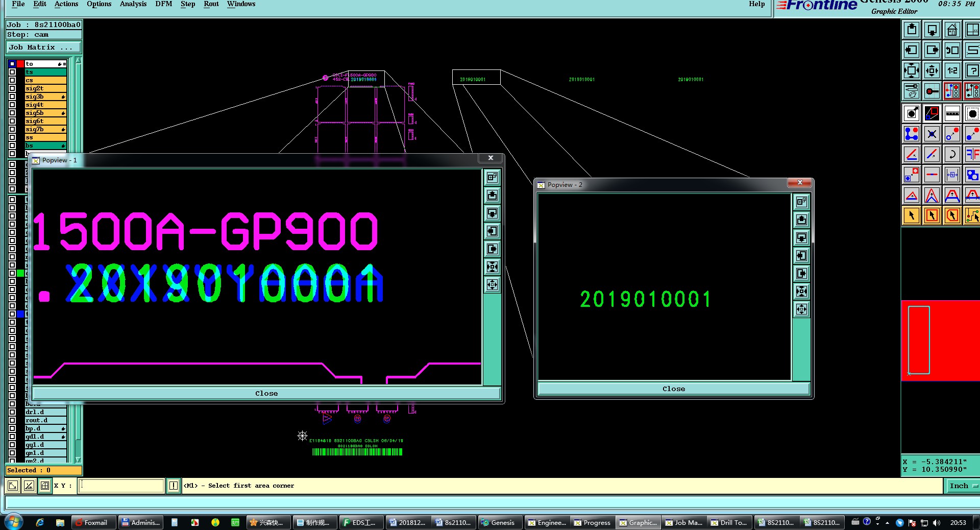Open the Edit menu

(x=40, y=4)
